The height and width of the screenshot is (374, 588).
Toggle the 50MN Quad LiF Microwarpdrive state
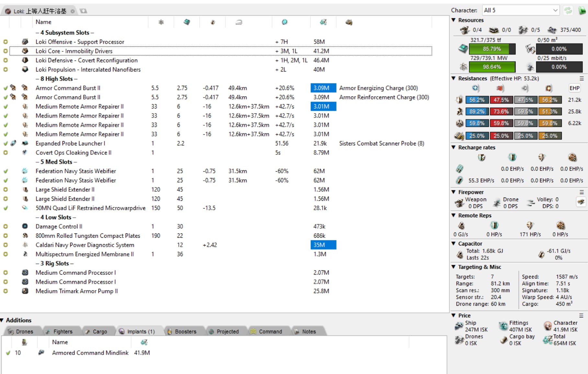(x=6, y=208)
